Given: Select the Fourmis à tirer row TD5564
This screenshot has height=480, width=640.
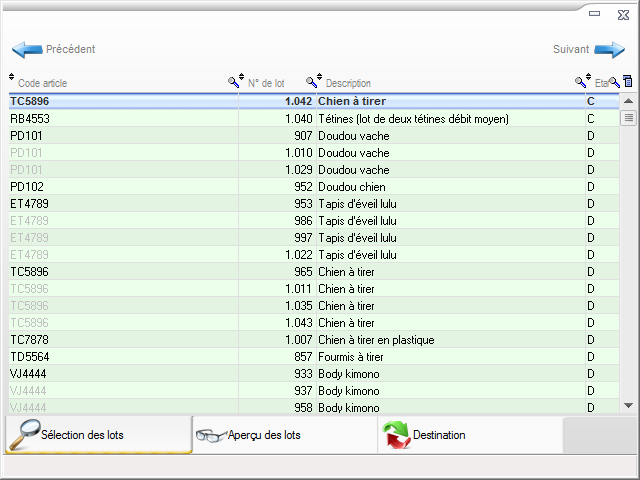Looking at the screenshot, I should [300, 357].
